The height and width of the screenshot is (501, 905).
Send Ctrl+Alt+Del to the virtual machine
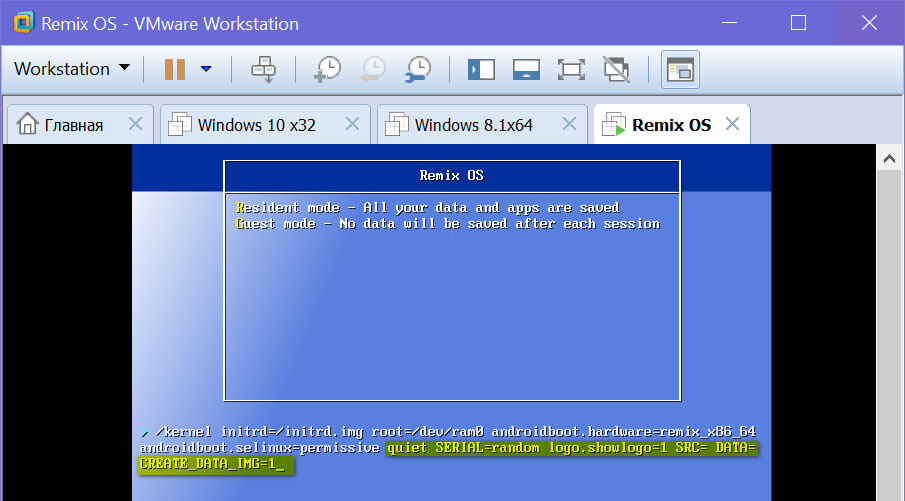click(264, 69)
